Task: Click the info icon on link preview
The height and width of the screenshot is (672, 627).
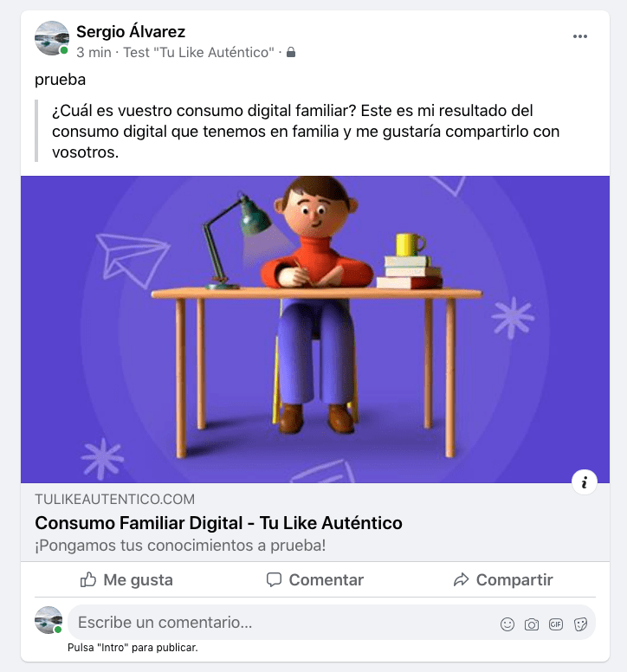Action: [x=585, y=482]
